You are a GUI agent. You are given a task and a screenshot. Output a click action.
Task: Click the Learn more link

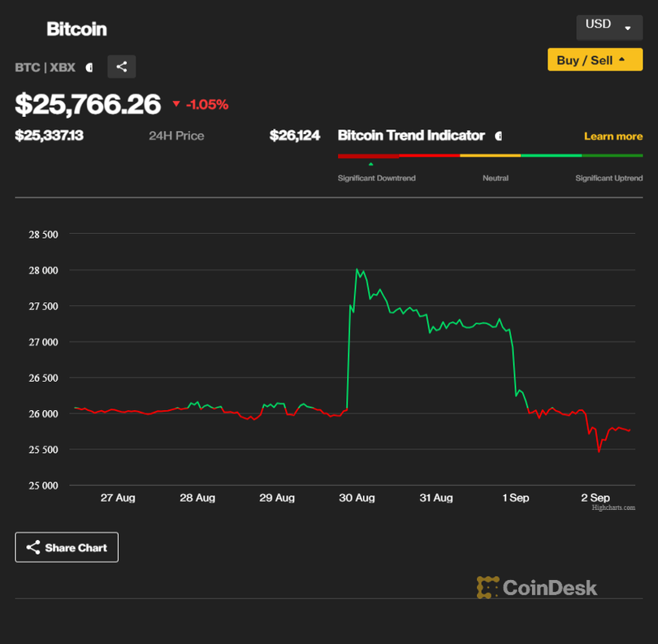coord(613,136)
